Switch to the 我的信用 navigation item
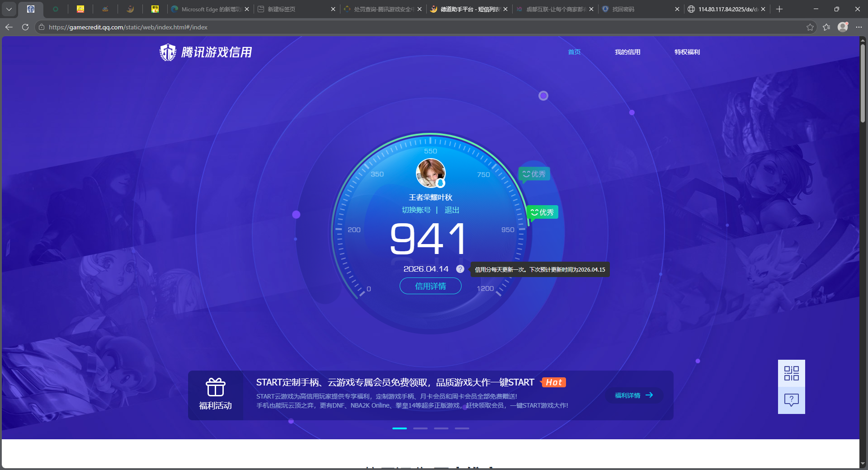868x470 pixels. coord(627,52)
